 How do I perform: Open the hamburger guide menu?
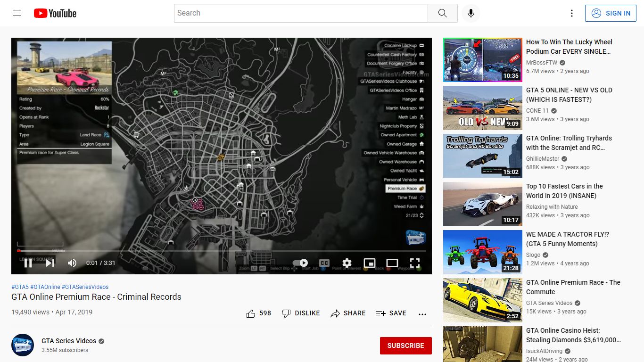point(17,13)
